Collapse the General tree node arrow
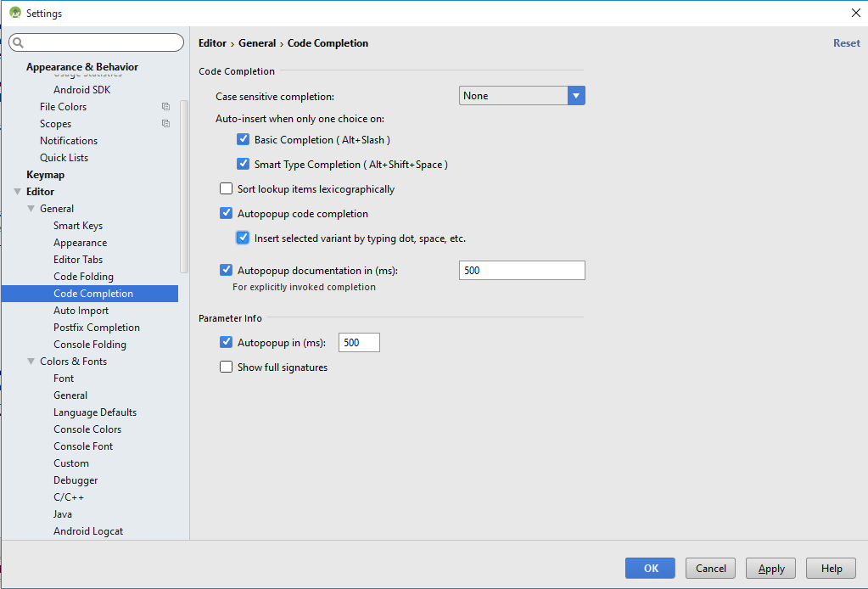 (31, 209)
